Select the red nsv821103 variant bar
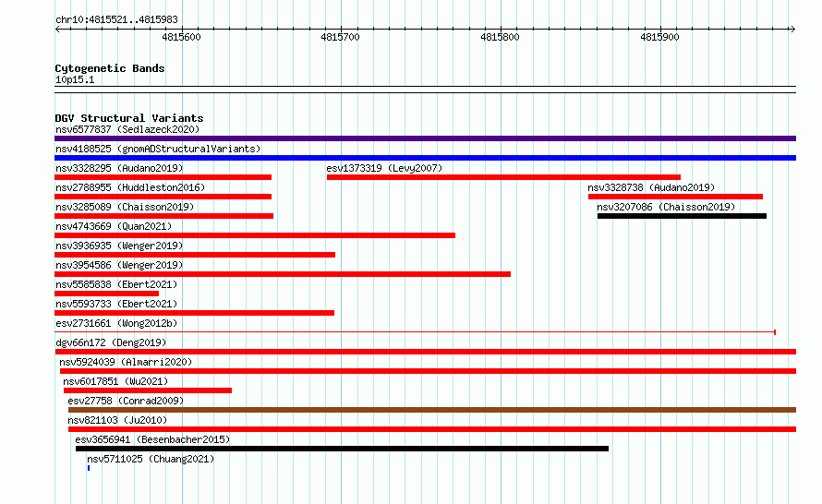The width and height of the screenshot is (822, 504). pyautogui.click(x=432, y=429)
